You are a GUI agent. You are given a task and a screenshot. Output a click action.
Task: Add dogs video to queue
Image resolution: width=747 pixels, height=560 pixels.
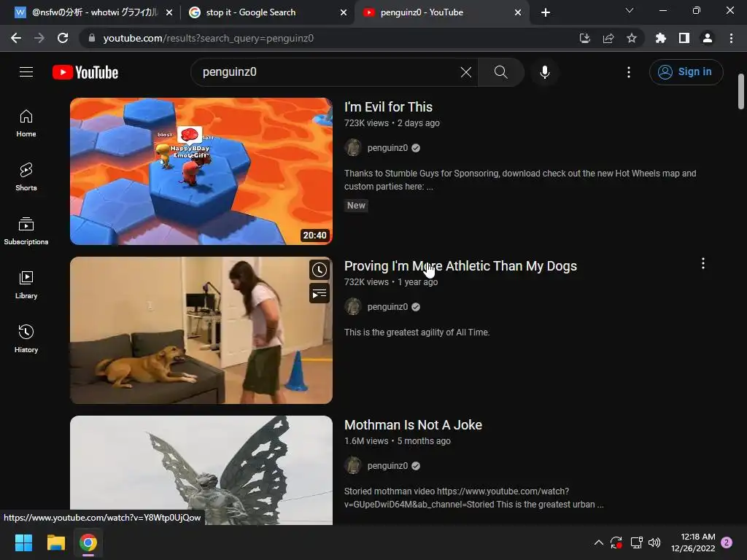pos(320,293)
